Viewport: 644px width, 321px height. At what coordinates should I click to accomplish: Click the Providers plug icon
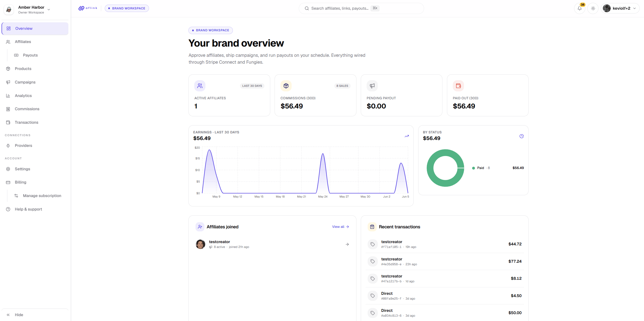[x=8, y=146]
